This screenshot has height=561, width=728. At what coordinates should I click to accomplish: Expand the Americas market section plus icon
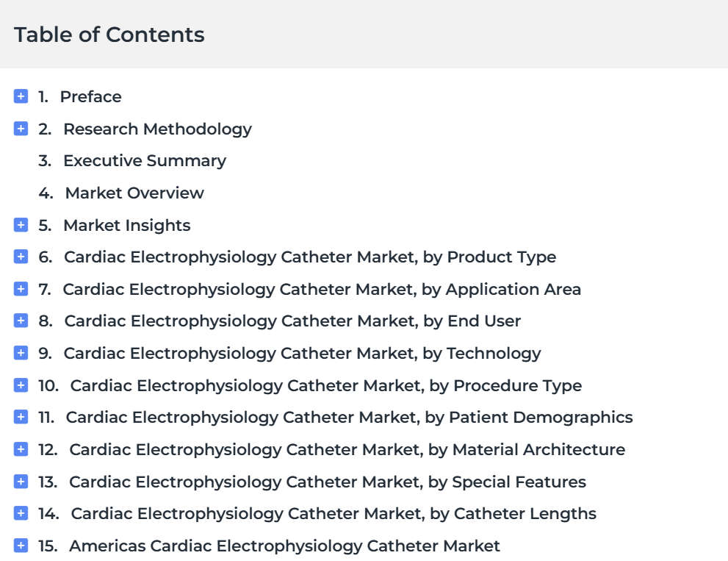pos(21,546)
